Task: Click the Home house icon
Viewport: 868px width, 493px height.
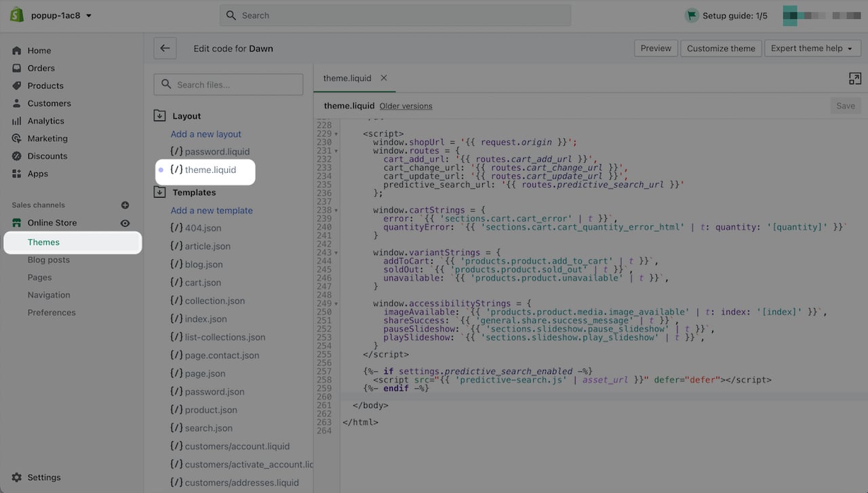Action: [17, 50]
